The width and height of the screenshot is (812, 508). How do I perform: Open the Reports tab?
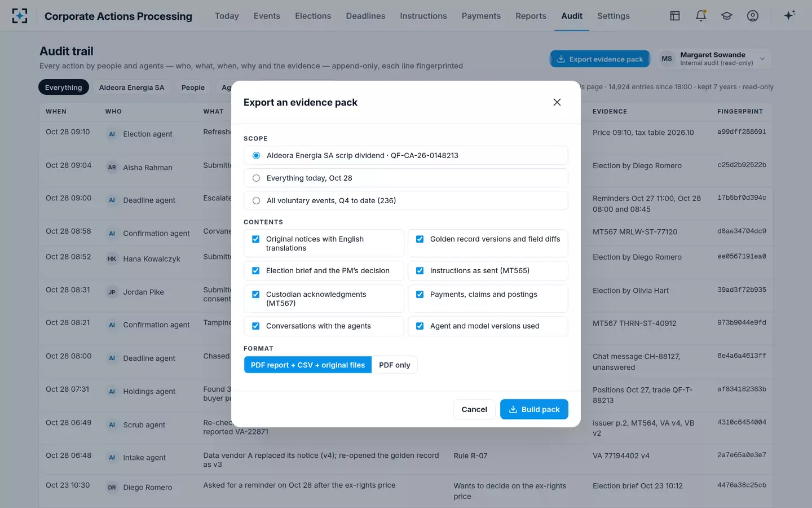[531, 16]
